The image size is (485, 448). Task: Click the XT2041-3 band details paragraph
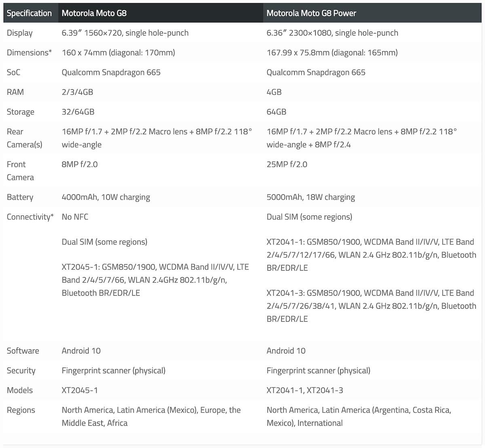[x=371, y=306]
